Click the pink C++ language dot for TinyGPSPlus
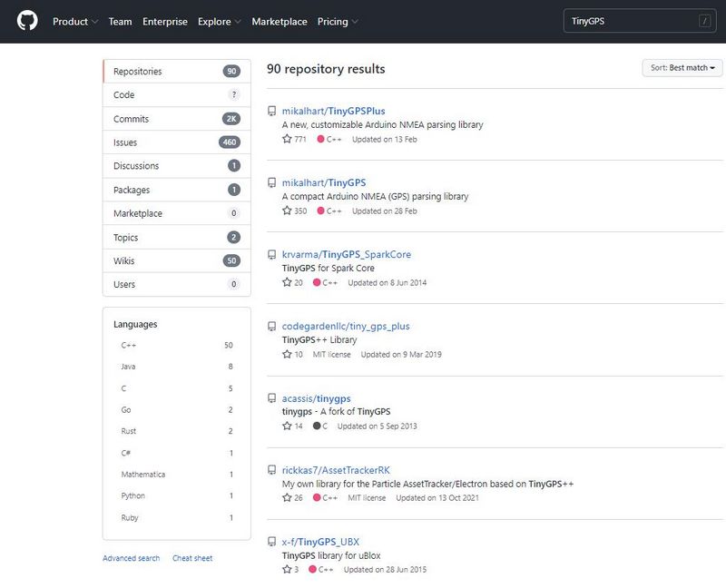The width and height of the screenshot is (726, 588). pos(320,139)
